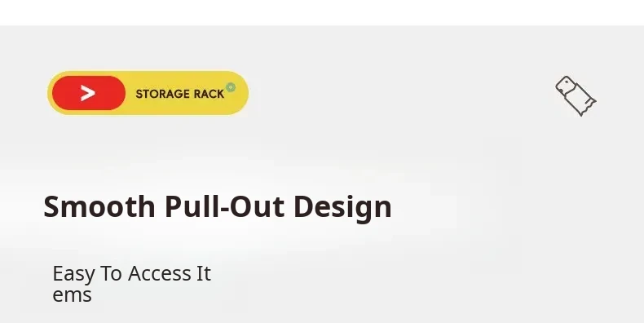Image resolution: width=644 pixels, height=323 pixels.
Task: Click the small green dot beside STORAGE RACK
Action: tap(231, 87)
